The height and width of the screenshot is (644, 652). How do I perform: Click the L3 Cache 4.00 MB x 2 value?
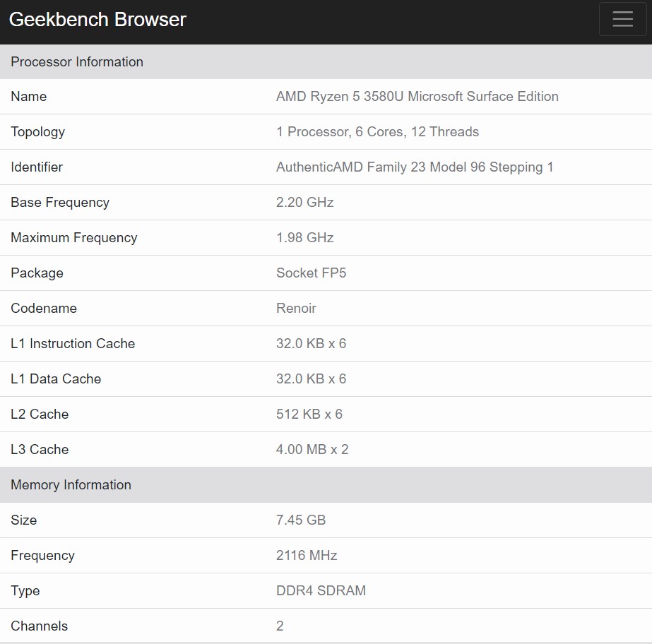coord(312,449)
